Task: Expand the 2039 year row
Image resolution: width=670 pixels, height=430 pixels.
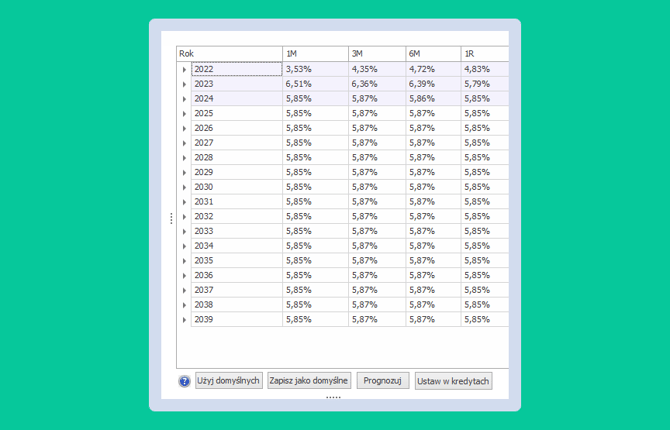Action: pyautogui.click(x=184, y=320)
